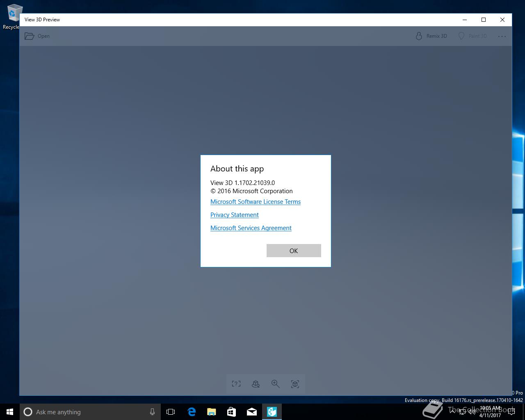Click the Open folder icon in toolbar
525x420 pixels.
pyautogui.click(x=29, y=36)
